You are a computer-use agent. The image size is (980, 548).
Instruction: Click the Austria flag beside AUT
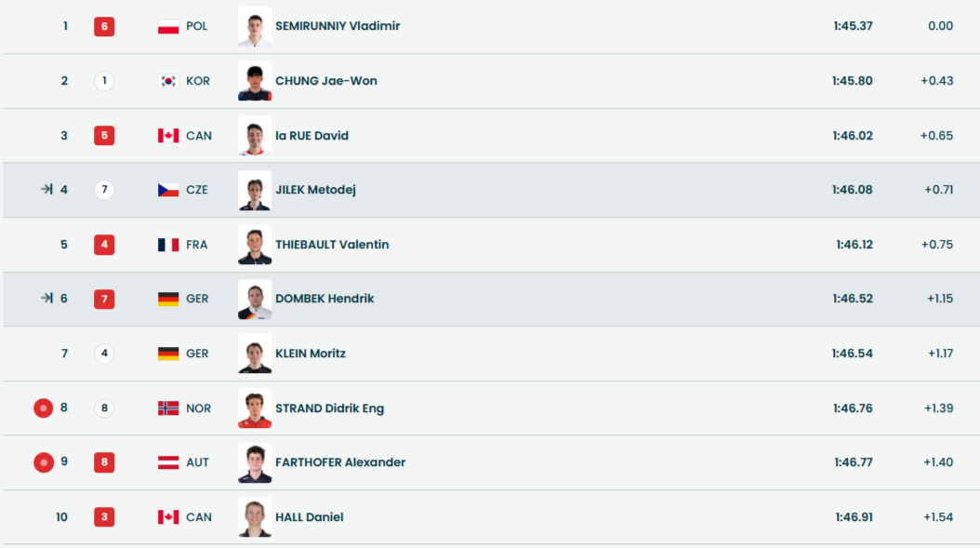click(168, 462)
